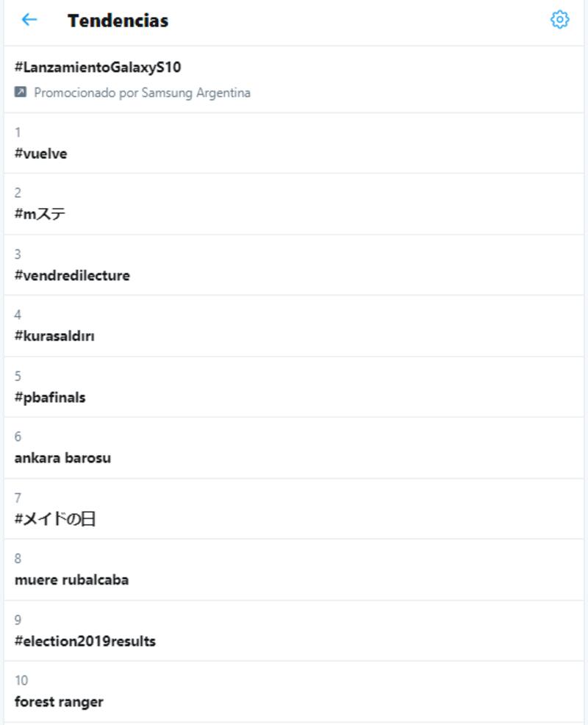Image resolution: width=588 pixels, height=725 pixels.
Task: Select the 'ankara barosu' trend
Action: [62, 458]
